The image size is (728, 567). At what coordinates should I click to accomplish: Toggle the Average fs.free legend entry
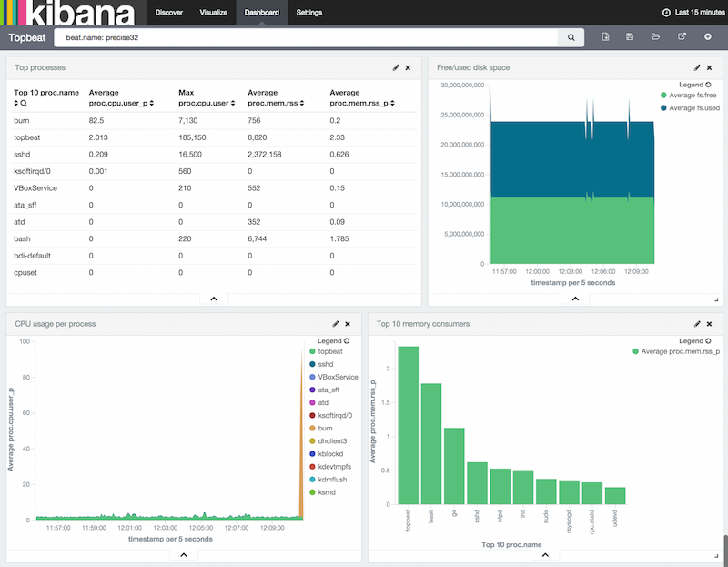(x=693, y=95)
